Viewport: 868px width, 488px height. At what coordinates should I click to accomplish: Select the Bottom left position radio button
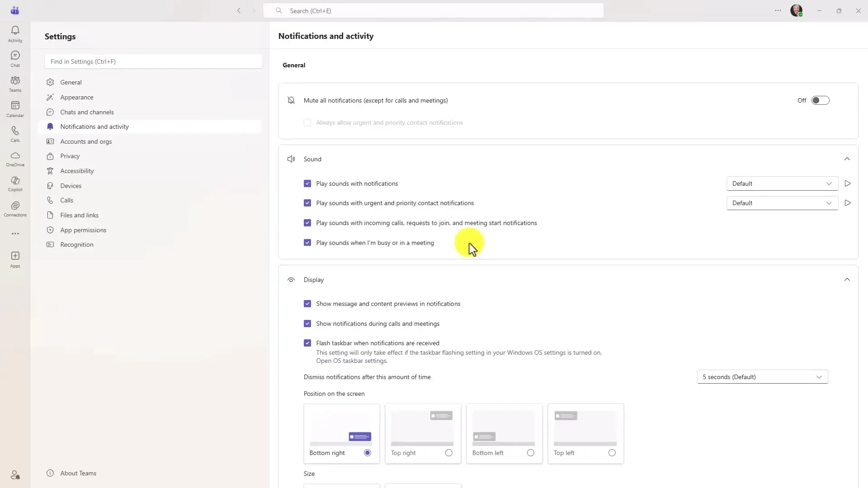point(530,453)
